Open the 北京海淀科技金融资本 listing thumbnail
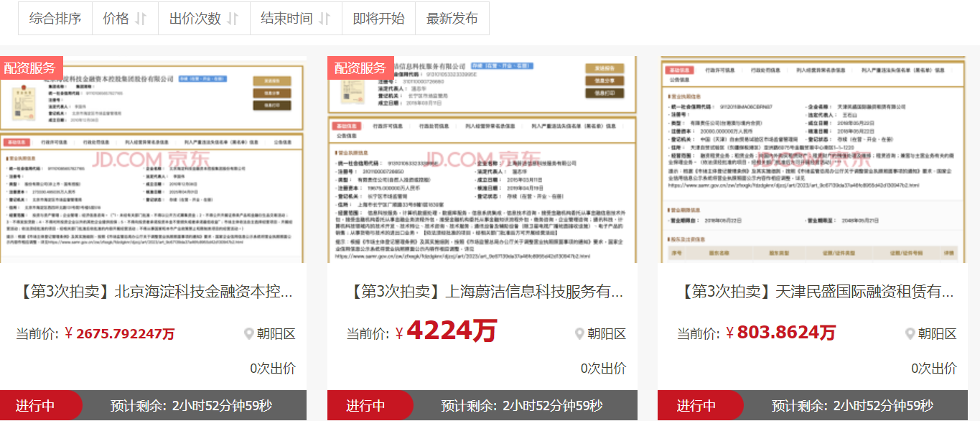Screen dimensions: 980x421 153,159
